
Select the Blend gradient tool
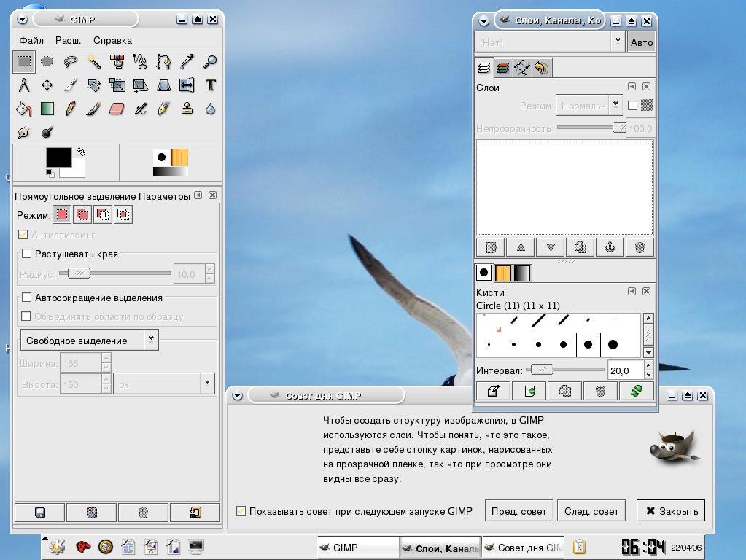pos(47,109)
